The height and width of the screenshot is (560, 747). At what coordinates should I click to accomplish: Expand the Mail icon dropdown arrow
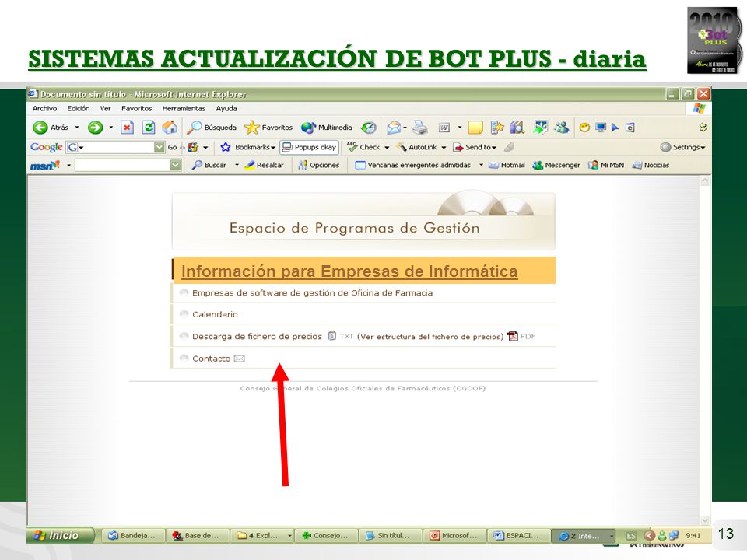pos(405,128)
